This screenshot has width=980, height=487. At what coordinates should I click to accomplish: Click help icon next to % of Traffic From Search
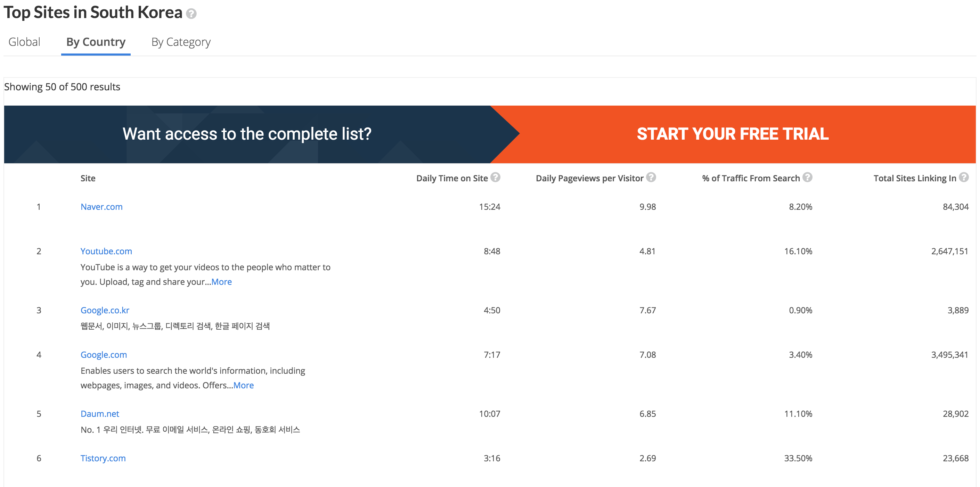pyautogui.click(x=807, y=177)
